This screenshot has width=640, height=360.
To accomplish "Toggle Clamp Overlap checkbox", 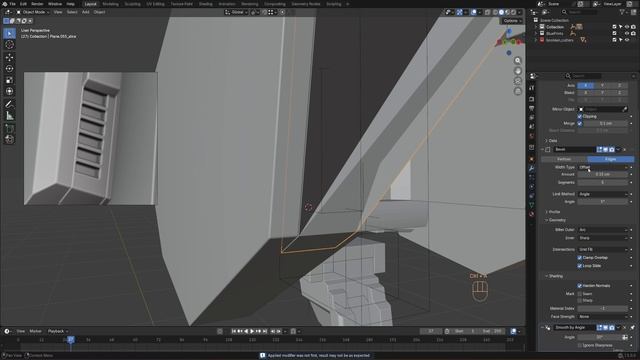I will coord(580,258).
